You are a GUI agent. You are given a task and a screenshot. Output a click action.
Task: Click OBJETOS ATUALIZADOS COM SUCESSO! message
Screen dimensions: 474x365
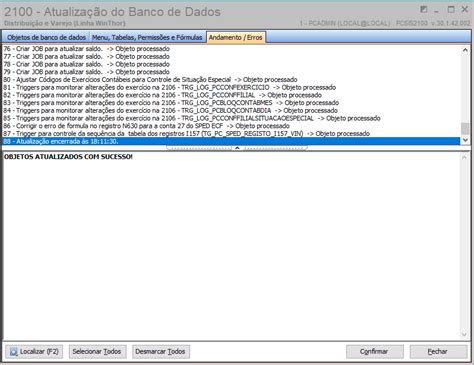68,157
